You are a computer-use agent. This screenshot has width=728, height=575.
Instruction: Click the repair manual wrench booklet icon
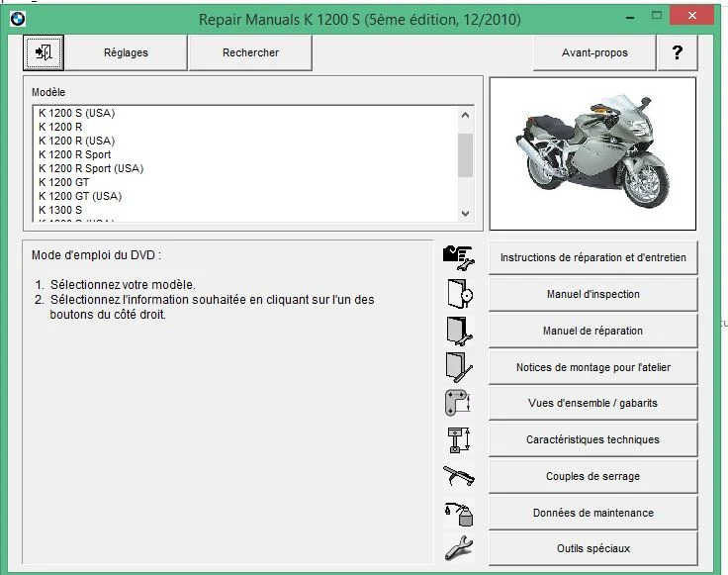459,331
